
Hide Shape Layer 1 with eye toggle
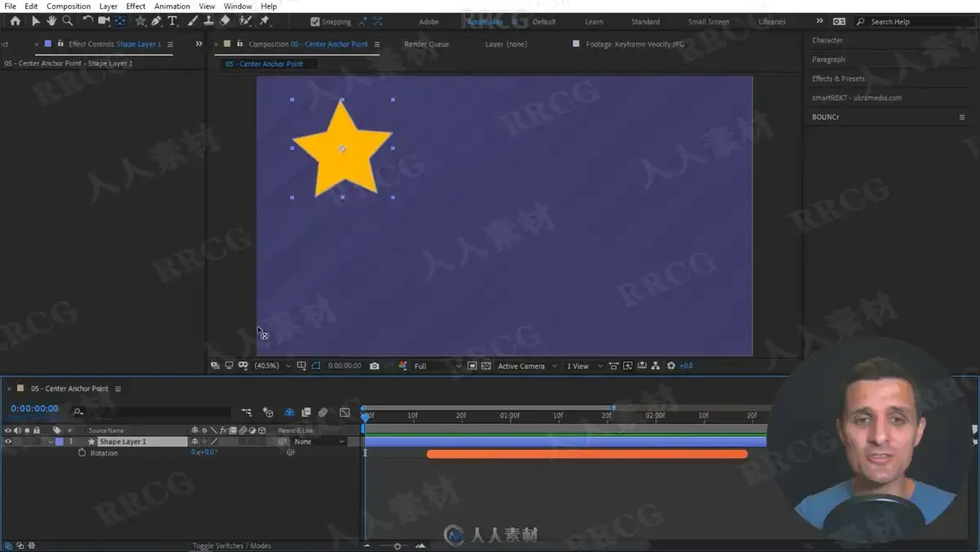click(x=8, y=442)
